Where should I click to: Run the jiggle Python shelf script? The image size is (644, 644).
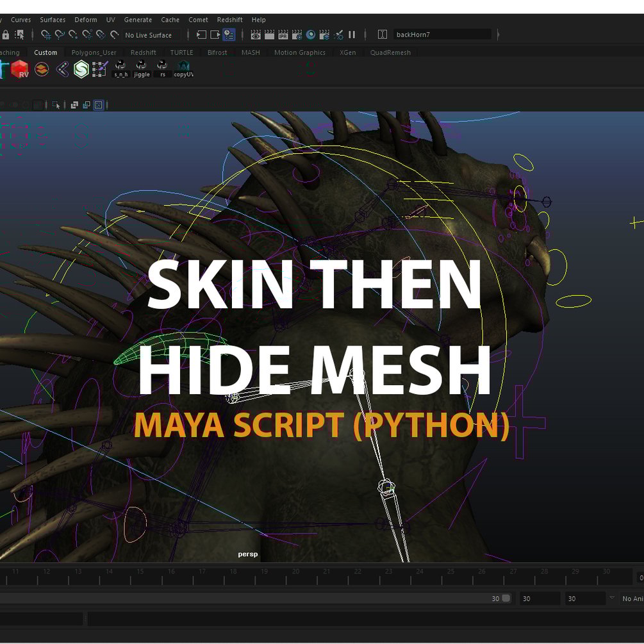pyautogui.click(x=142, y=69)
